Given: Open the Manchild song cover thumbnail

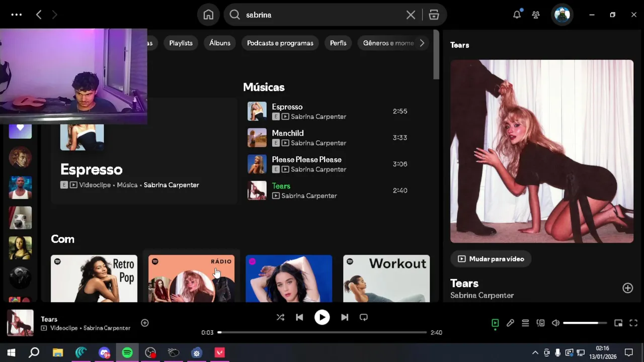Looking at the screenshot, I should pos(257,138).
